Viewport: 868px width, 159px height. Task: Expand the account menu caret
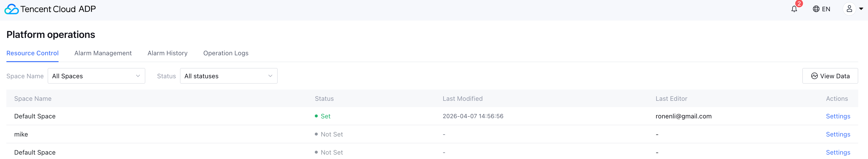tap(861, 9)
